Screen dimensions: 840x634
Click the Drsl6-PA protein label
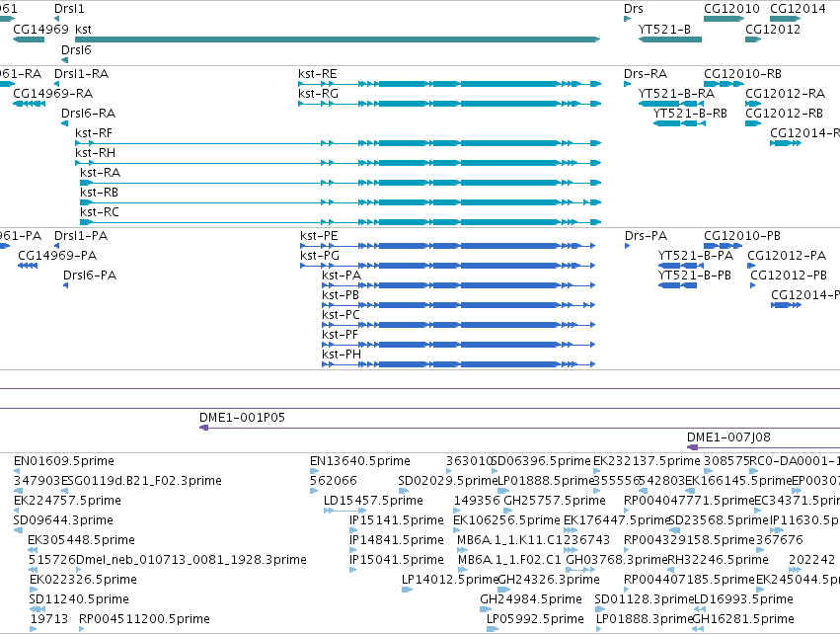click(x=90, y=275)
